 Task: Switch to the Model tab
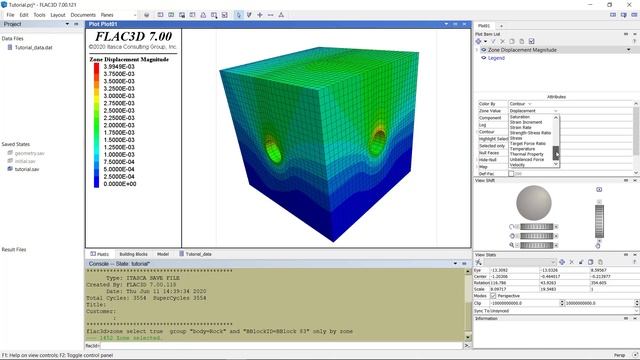[x=163, y=254]
